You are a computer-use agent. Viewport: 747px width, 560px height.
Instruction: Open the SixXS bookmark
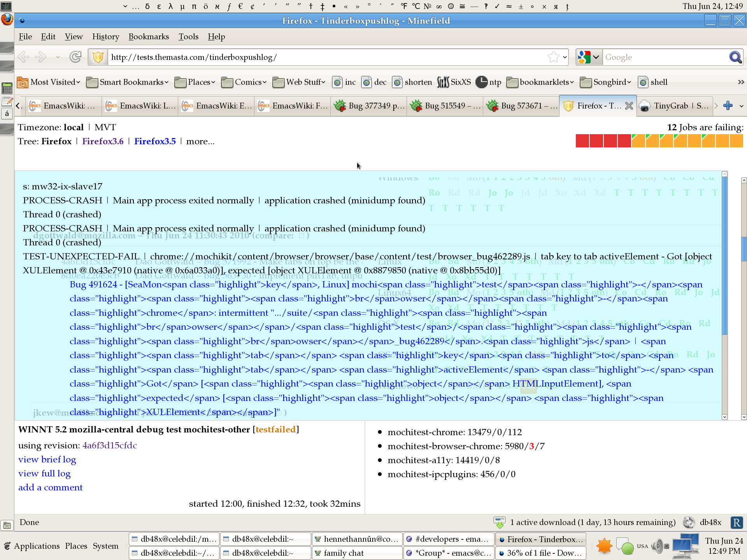tap(454, 82)
